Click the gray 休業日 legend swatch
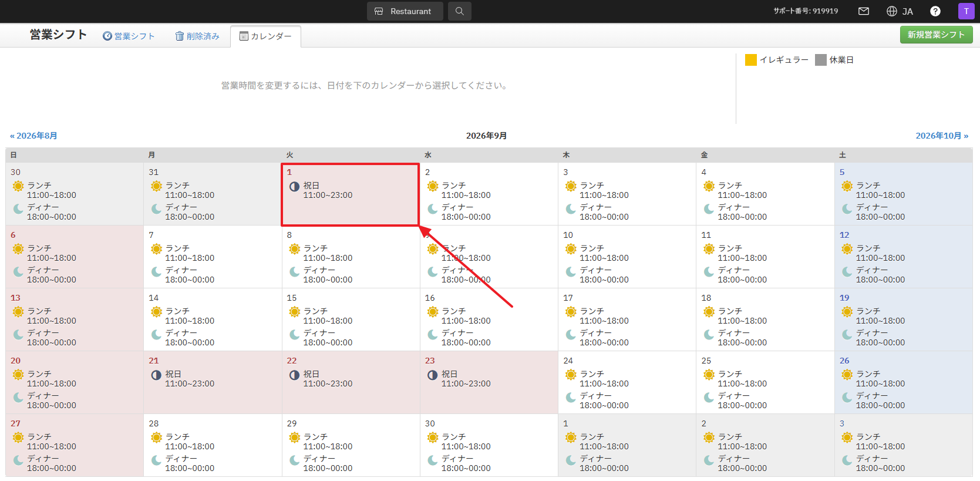Viewport: 980px width, 481px height. [821, 60]
